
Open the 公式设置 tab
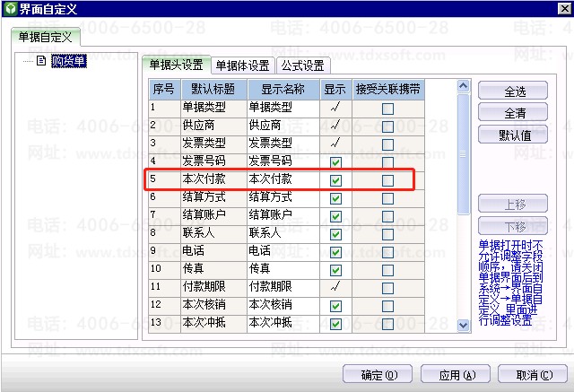[x=304, y=65]
